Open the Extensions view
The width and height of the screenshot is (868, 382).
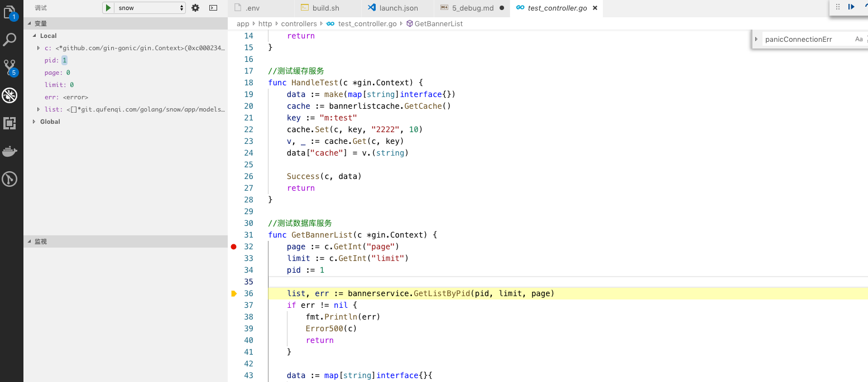point(10,123)
